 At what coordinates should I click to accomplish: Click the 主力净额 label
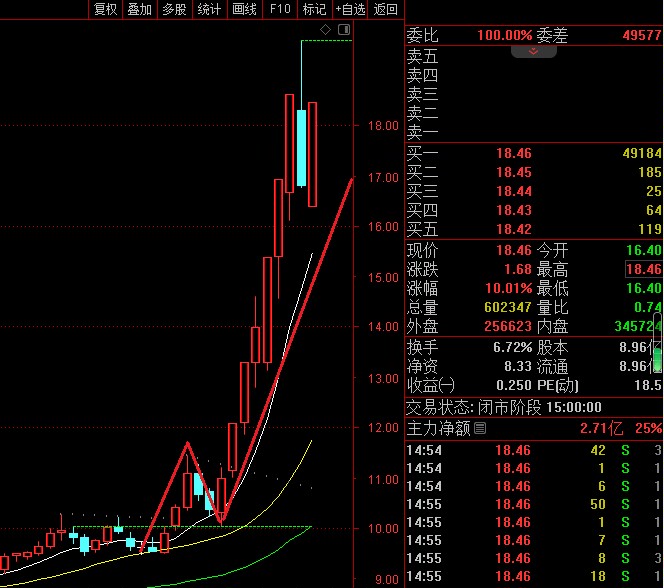coord(439,428)
